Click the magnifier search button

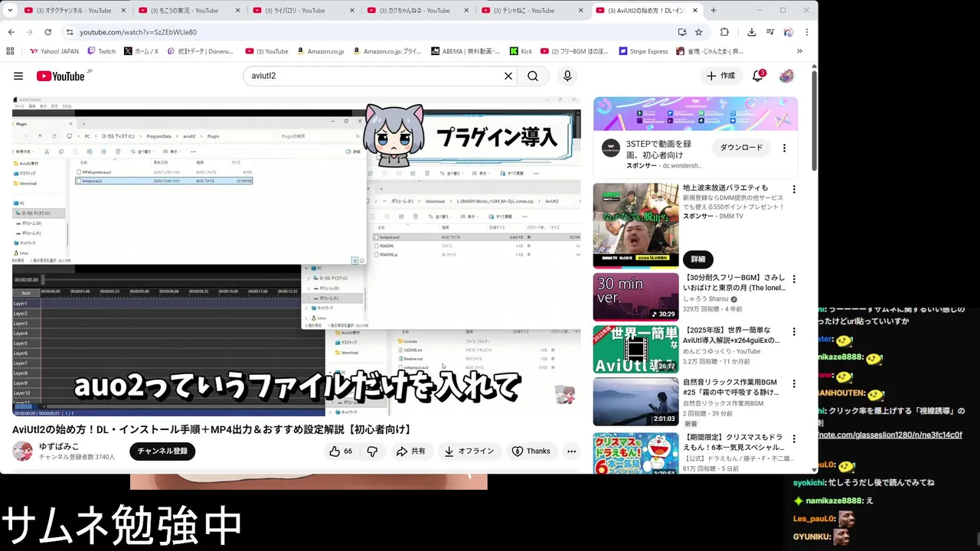tap(533, 76)
